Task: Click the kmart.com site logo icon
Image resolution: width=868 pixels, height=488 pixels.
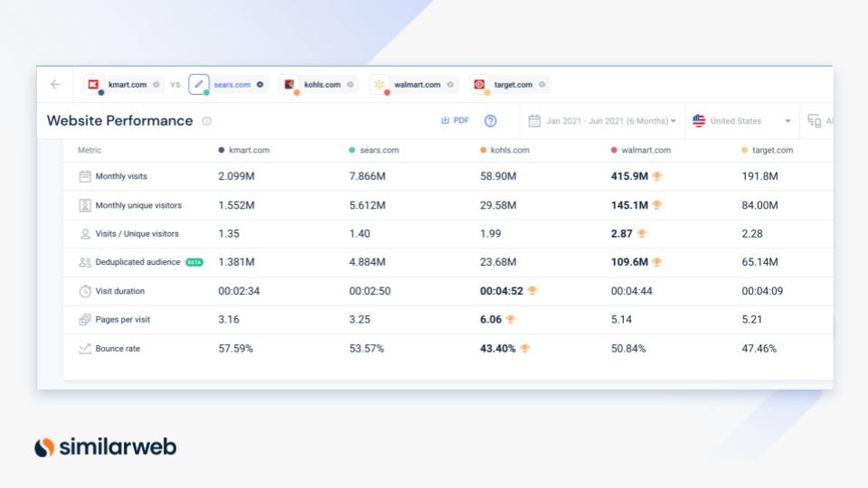Action: pos(93,84)
